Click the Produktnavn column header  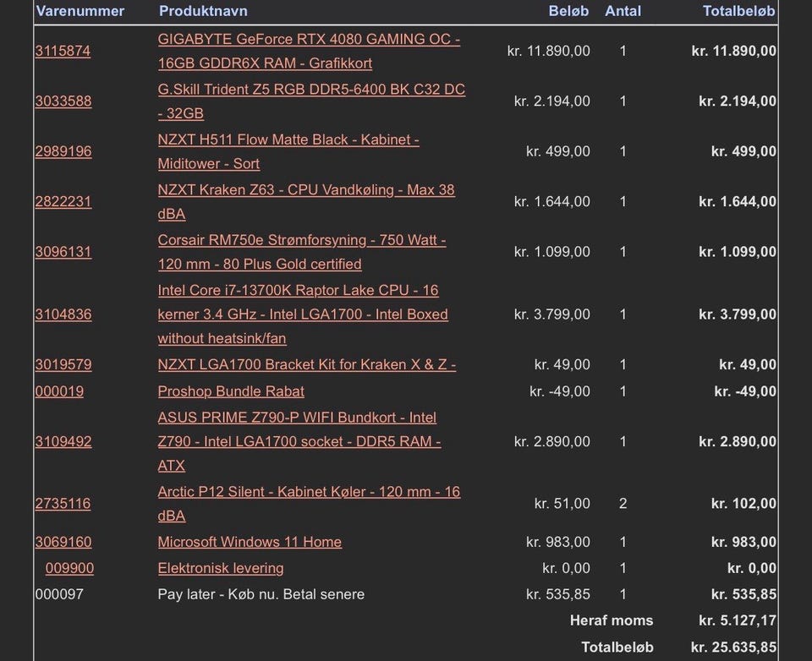tap(203, 11)
